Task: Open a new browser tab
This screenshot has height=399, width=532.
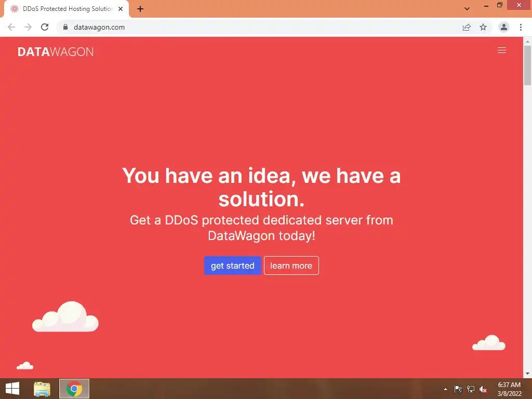Action: tap(140, 9)
